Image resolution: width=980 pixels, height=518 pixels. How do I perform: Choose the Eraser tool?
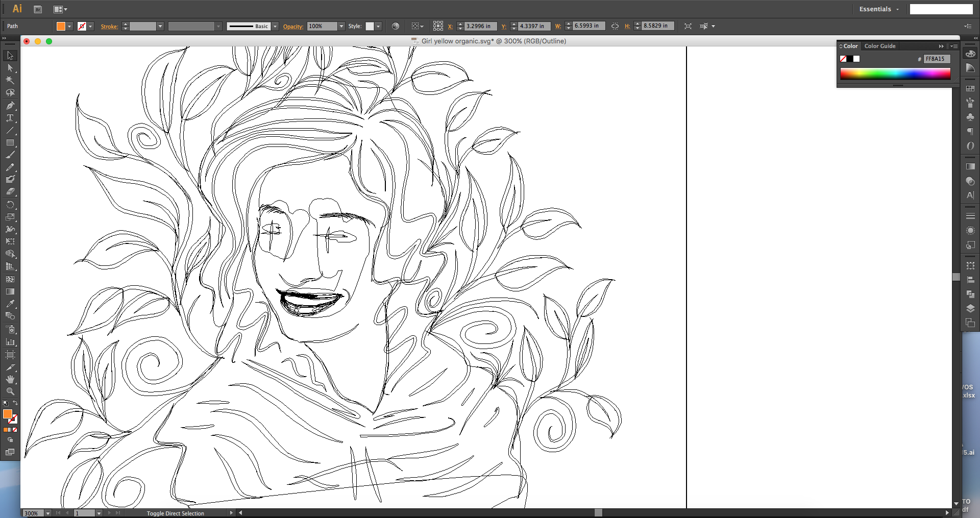point(10,191)
